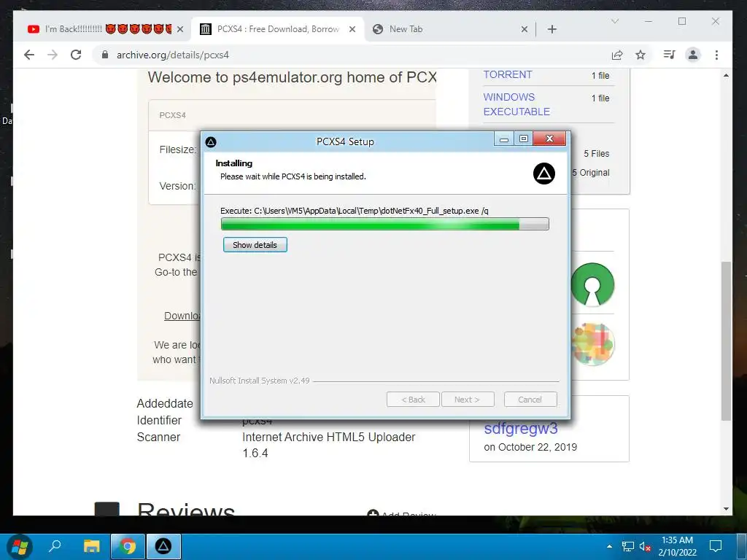Click the scrollbar up arrow
Viewport: 747px width, 560px height.
pos(726,75)
